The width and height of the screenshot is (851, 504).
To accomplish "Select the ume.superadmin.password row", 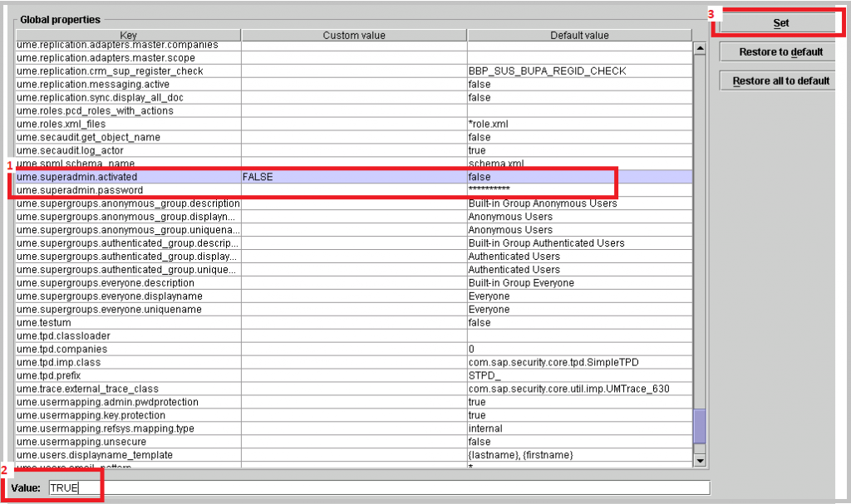I will tap(125, 190).
